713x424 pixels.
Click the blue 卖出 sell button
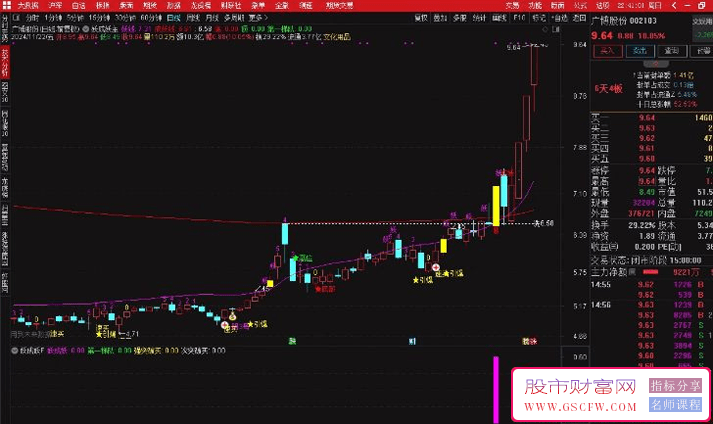639,51
